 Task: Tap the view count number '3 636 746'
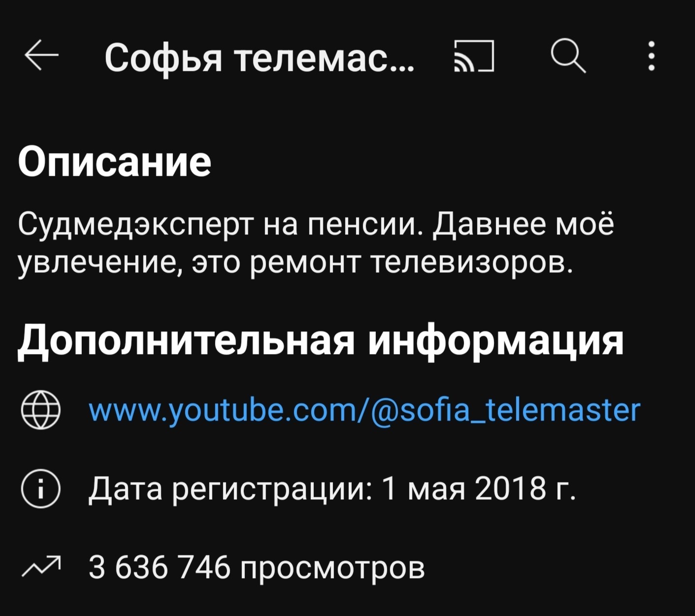click(x=160, y=567)
